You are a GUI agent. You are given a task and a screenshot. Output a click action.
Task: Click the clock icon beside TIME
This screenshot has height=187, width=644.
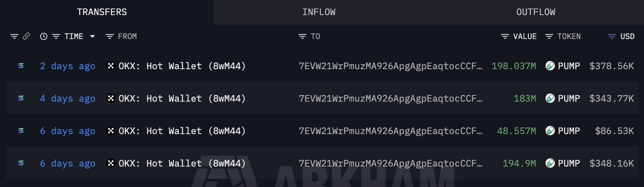click(44, 36)
